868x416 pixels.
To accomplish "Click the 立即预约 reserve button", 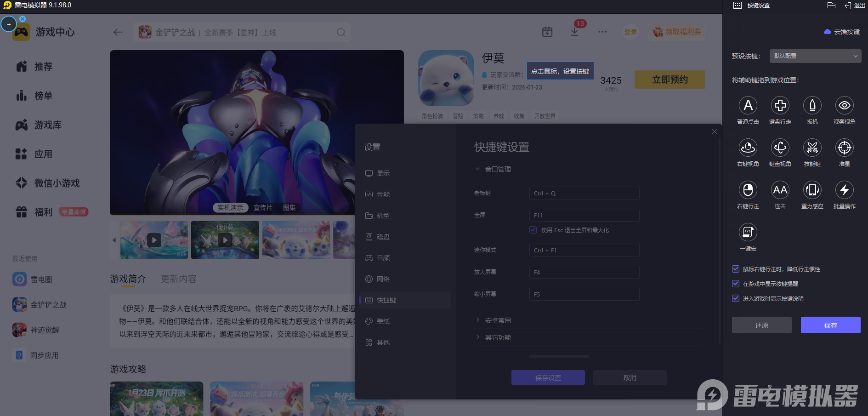I will (670, 80).
